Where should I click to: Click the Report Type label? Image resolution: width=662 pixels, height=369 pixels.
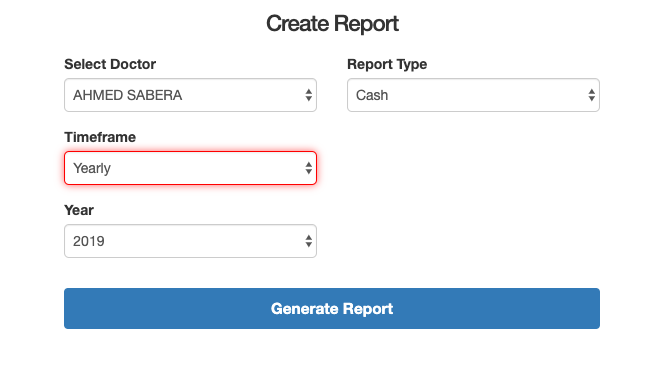pos(387,64)
